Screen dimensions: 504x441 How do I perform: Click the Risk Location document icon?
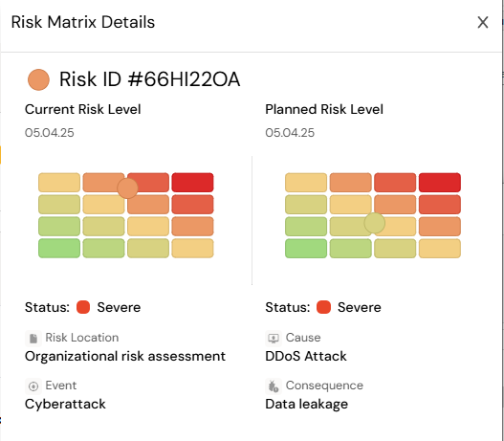coord(33,338)
